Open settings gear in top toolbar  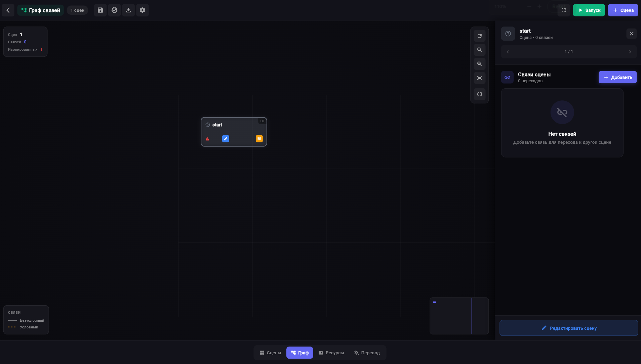click(x=143, y=10)
